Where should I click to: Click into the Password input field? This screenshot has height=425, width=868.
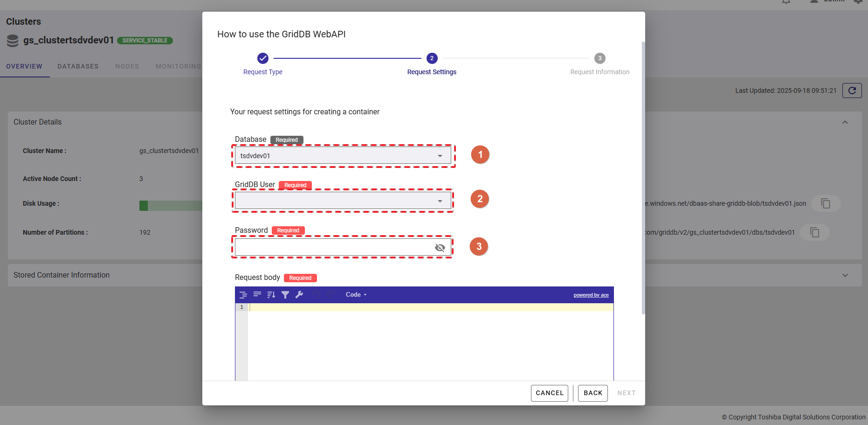(x=333, y=247)
